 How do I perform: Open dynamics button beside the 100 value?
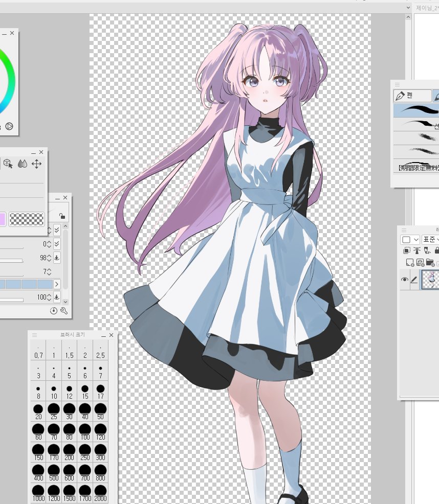click(x=57, y=296)
